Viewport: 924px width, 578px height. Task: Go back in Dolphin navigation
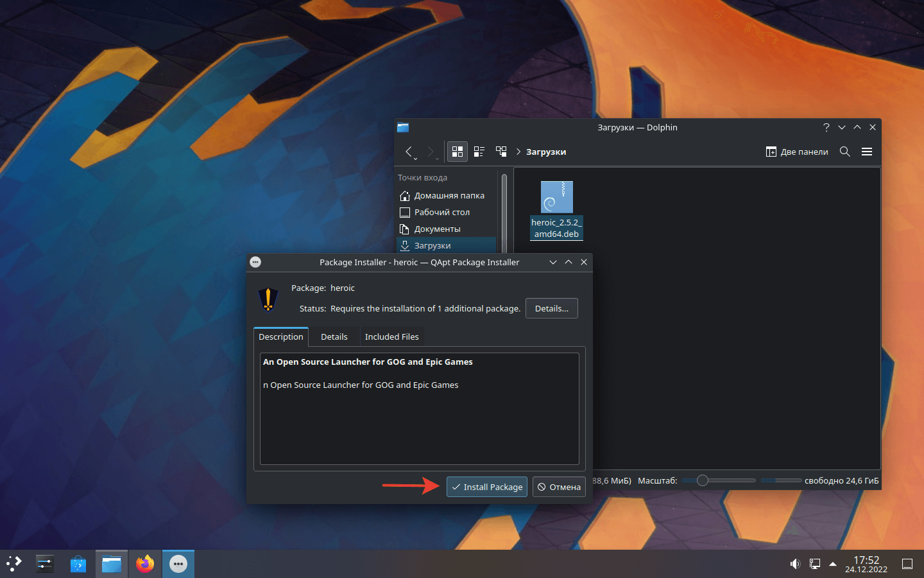pos(409,152)
